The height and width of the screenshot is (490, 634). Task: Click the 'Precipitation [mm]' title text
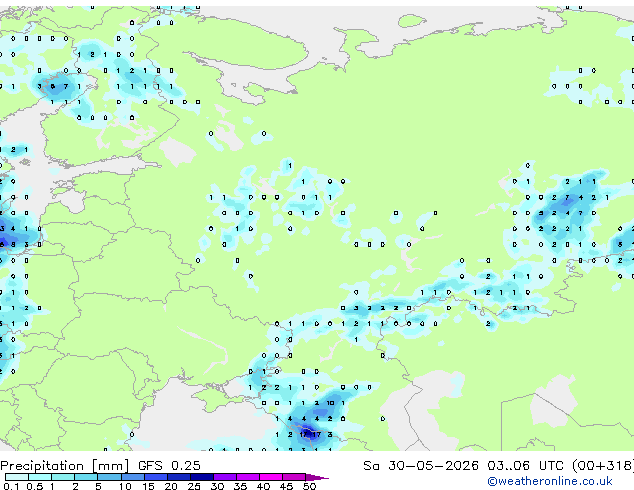coord(65,466)
